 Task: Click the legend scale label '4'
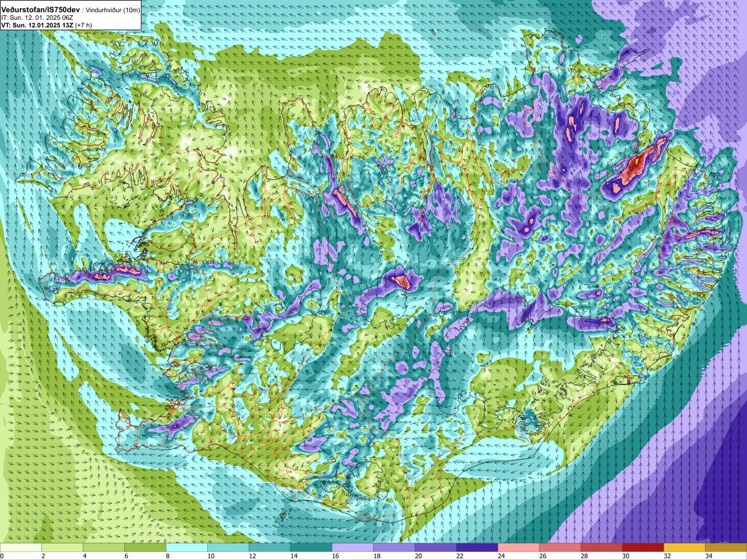[85, 556]
